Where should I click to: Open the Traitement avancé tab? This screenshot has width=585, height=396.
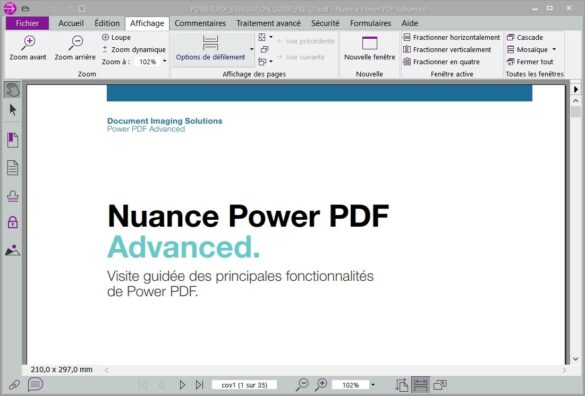click(x=268, y=23)
